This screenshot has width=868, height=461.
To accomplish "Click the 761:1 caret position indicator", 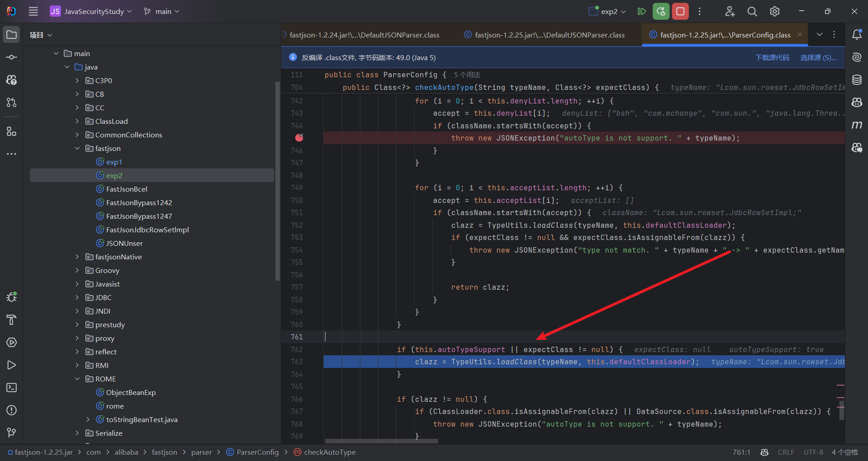I will pyautogui.click(x=741, y=452).
